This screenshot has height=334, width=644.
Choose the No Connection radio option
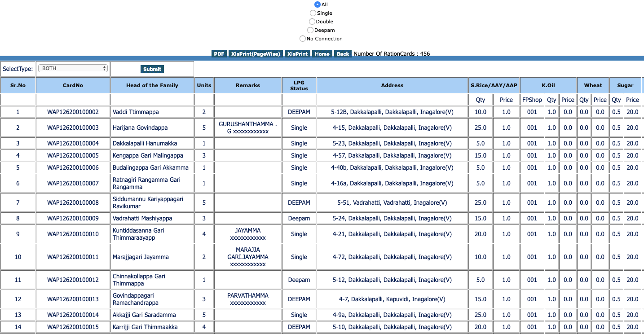pos(303,39)
